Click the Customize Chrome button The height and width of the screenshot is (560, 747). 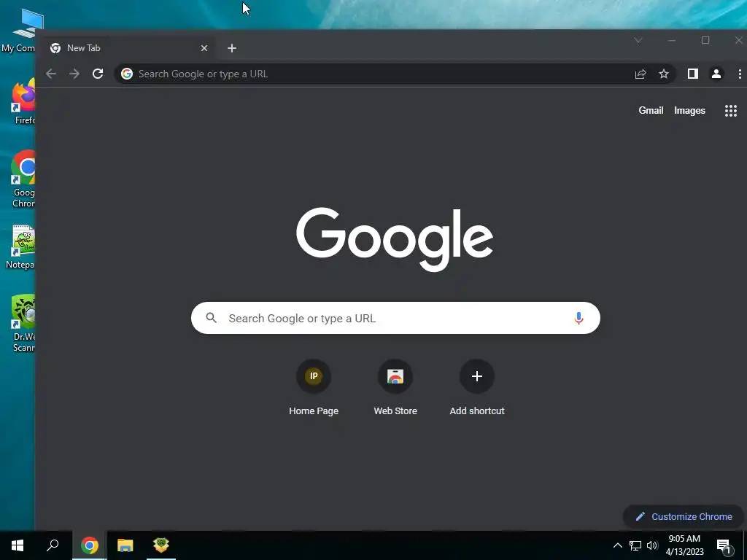(x=683, y=517)
